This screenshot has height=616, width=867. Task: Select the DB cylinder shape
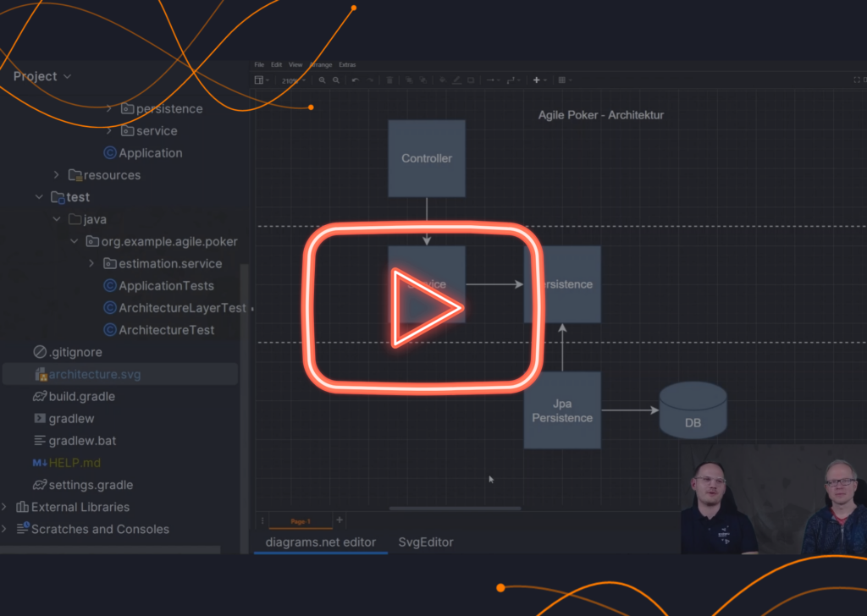[x=693, y=410]
